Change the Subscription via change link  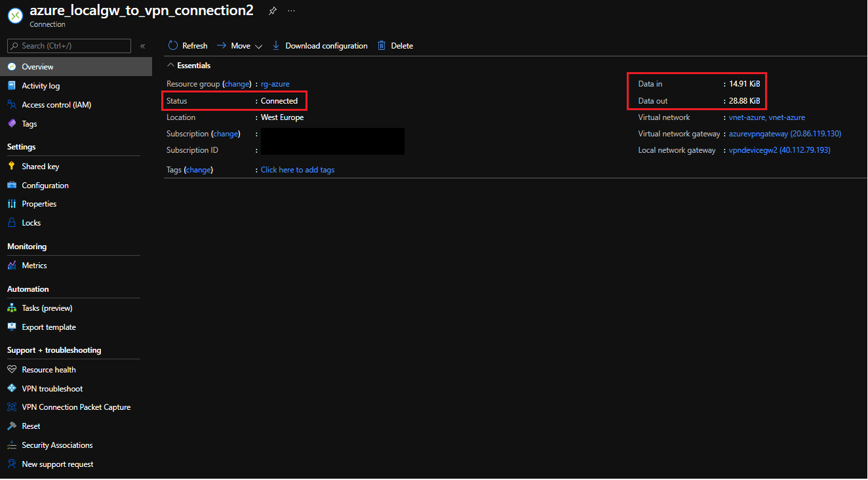[x=226, y=134]
